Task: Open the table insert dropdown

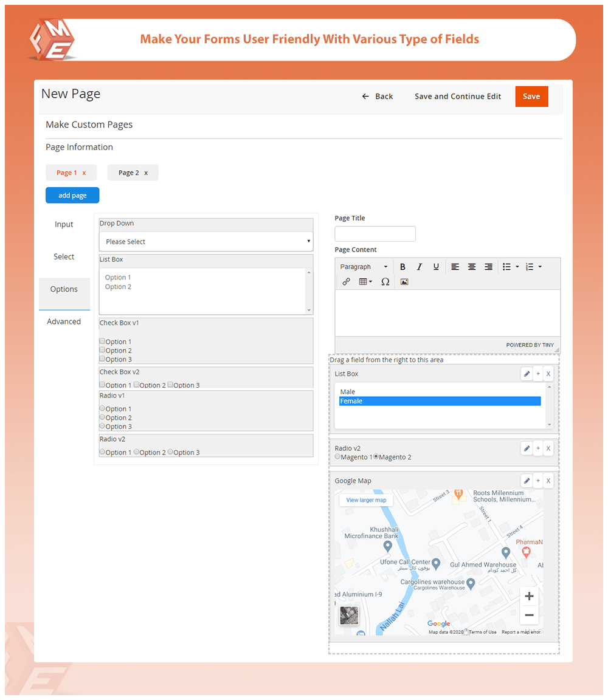Action: point(365,282)
